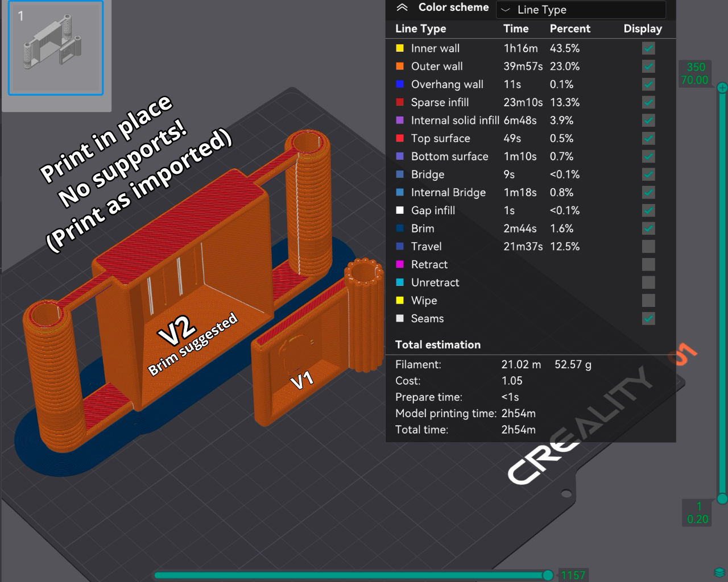Enable the Wipe display checkbox

click(x=648, y=301)
